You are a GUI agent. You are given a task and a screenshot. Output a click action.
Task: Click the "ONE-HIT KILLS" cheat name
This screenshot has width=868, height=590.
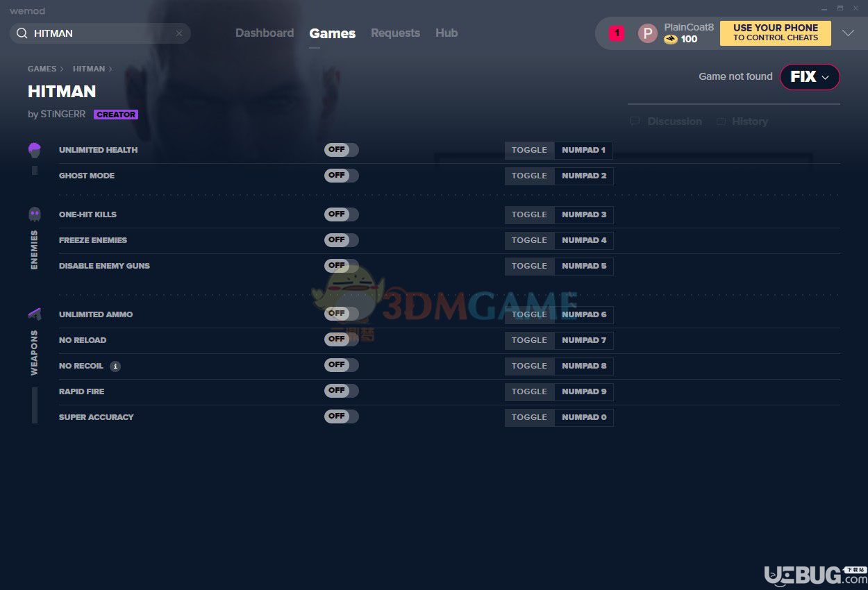click(x=87, y=214)
